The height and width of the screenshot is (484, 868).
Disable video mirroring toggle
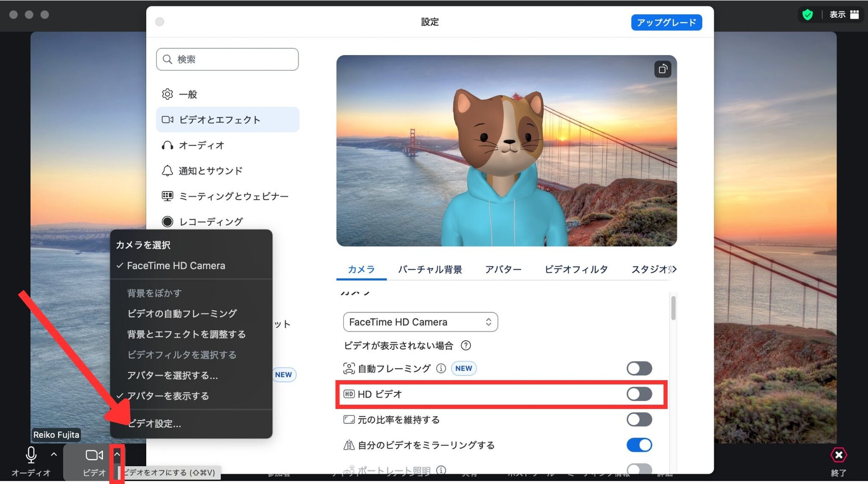click(639, 445)
